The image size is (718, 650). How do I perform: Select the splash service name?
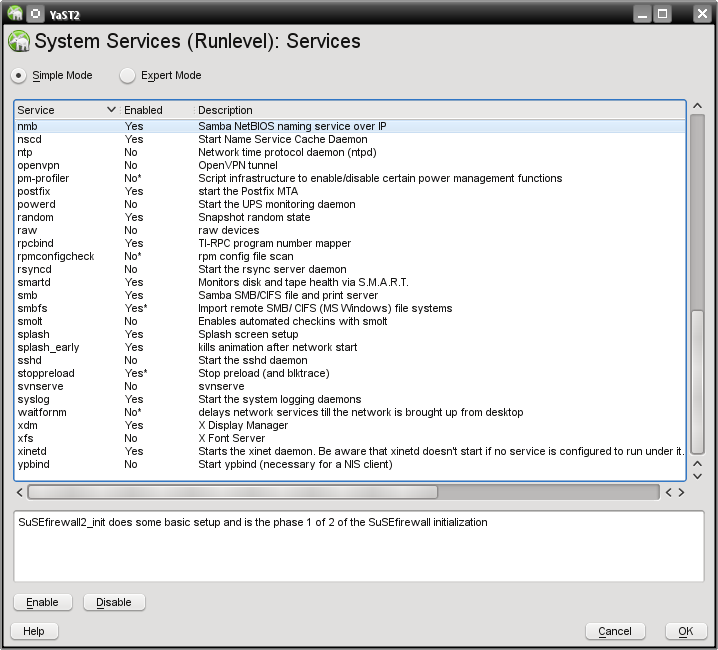[33, 334]
